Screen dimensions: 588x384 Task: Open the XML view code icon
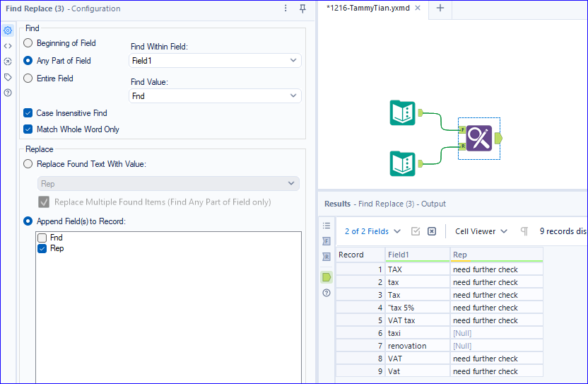(x=8, y=46)
